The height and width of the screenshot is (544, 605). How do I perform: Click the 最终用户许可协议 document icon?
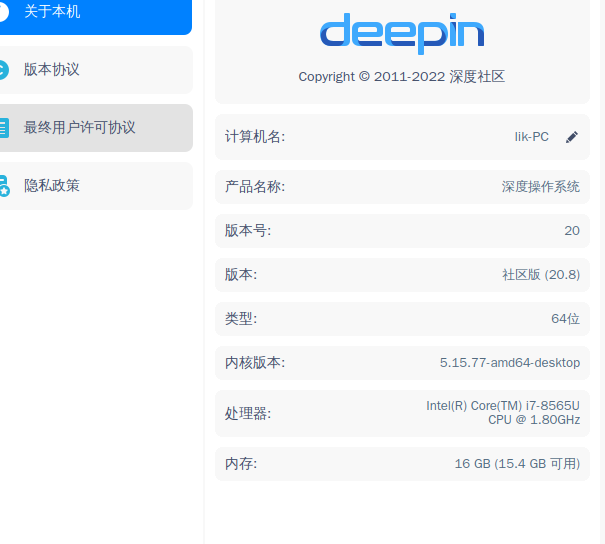[x=4, y=128]
